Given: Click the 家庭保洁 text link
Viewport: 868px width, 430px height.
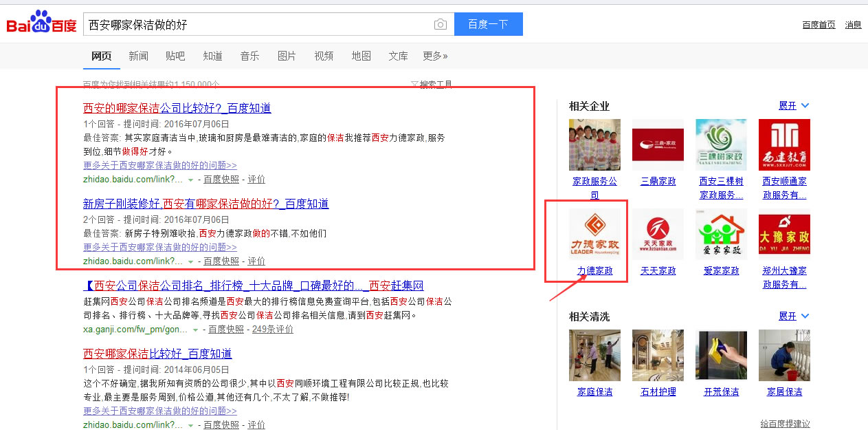Looking at the screenshot, I should [x=594, y=391].
